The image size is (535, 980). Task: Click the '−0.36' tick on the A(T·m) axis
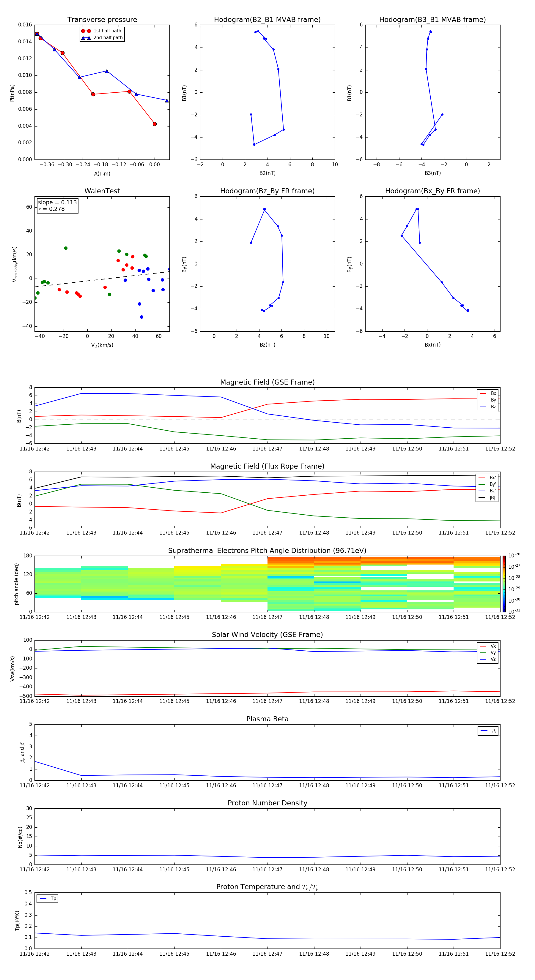click(x=47, y=165)
